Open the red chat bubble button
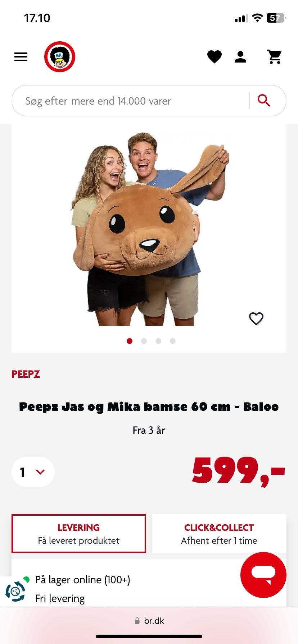Screen dimensions: 298x644 pyautogui.click(x=263, y=575)
